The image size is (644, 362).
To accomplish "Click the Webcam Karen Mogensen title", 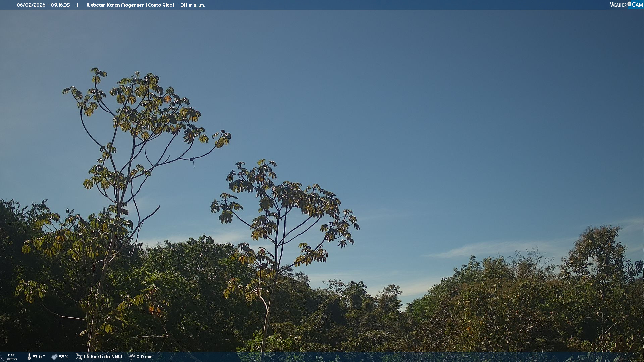I will pos(115,5).
